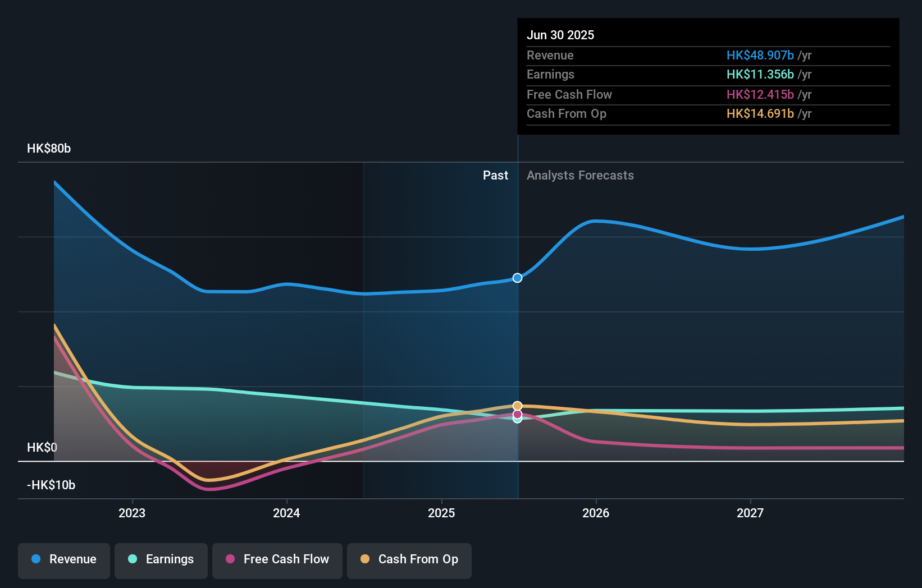Switch to the Past section of the chart
This screenshot has width=922, height=588.
[x=495, y=175]
